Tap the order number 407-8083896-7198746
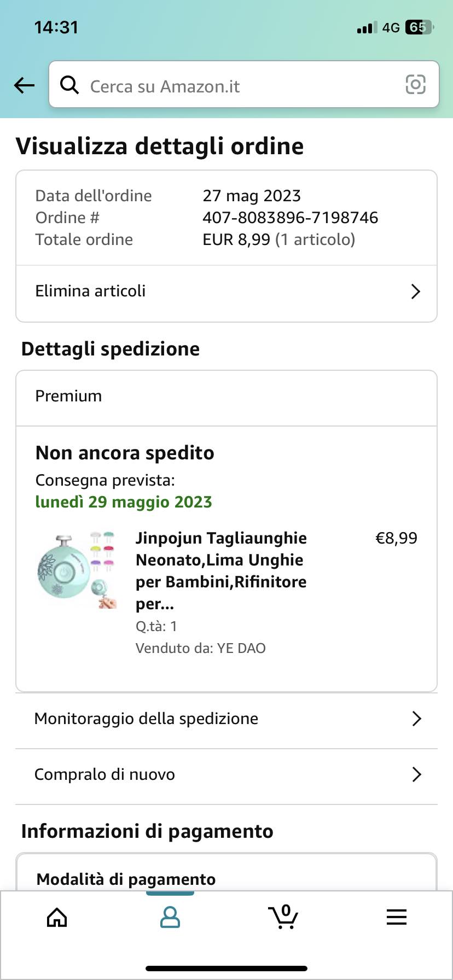This screenshot has height=980, width=453. pyautogui.click(x=290, y=218)
